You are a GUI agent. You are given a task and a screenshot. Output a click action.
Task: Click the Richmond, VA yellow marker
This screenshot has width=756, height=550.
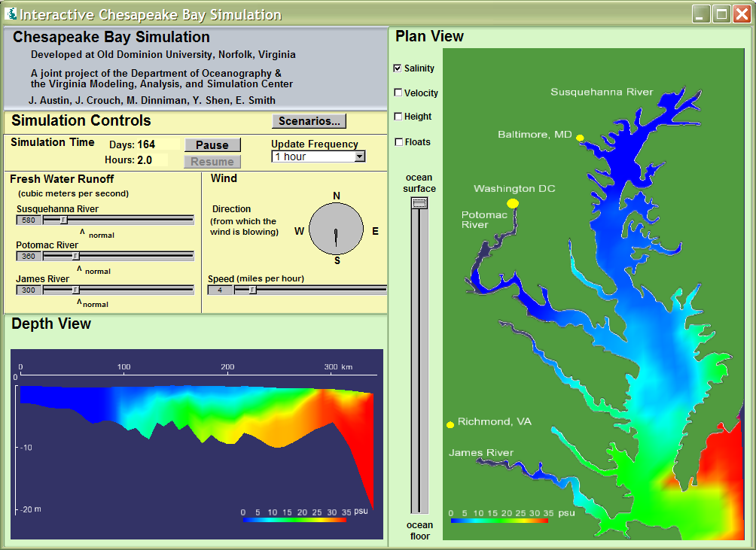[450, 424]
